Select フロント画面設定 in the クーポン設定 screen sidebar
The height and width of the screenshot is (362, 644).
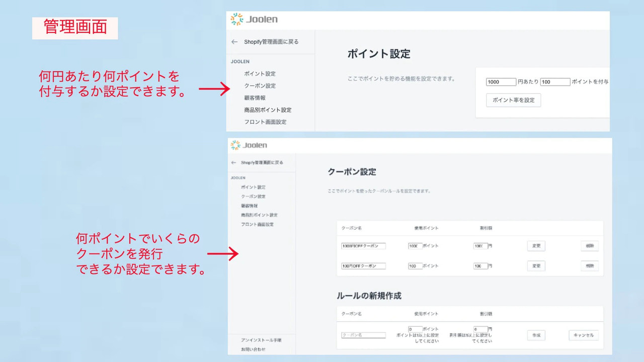258,224
